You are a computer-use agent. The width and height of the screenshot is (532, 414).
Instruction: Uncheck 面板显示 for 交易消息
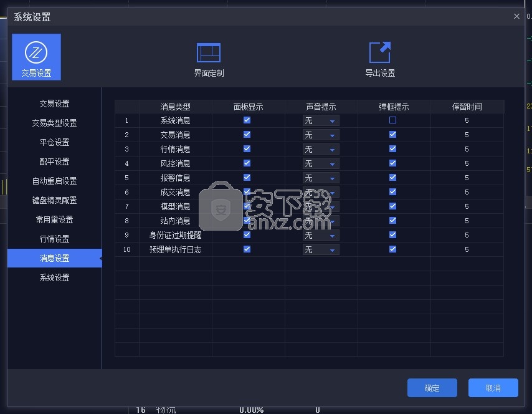tap(247, 135)
